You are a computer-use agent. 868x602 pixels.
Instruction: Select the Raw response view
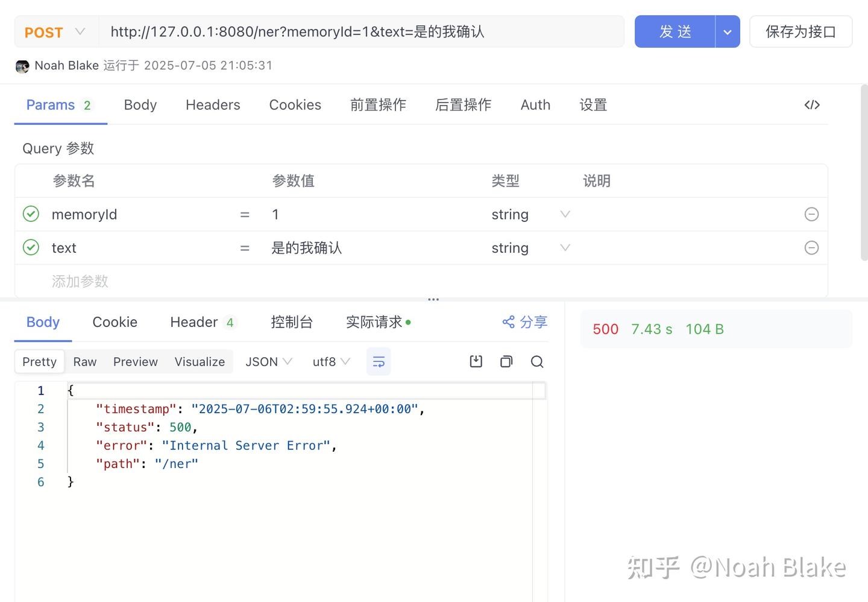(x=84, y=361)
